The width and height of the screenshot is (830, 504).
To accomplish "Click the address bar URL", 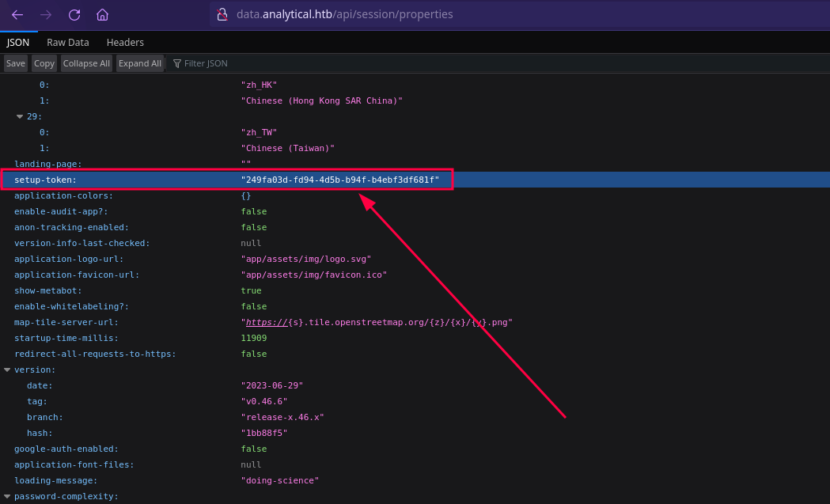I will point(344,14).
